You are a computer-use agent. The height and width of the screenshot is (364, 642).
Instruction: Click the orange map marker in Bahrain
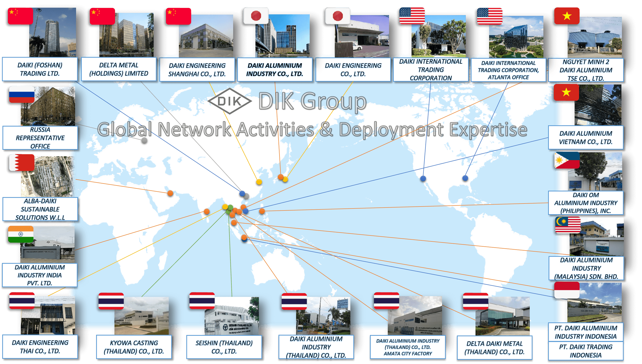click(170, 193)
